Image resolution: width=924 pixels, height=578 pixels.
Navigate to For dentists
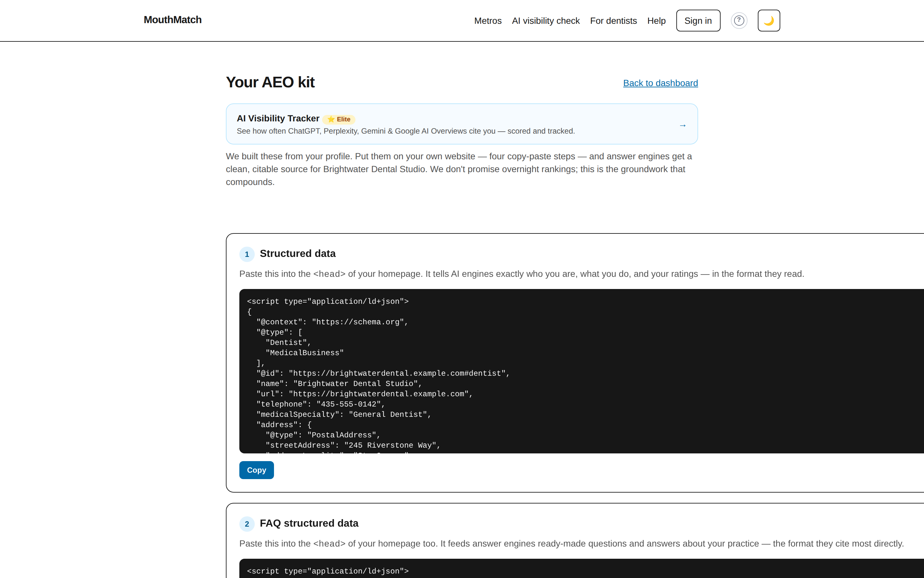pos(613,21)
